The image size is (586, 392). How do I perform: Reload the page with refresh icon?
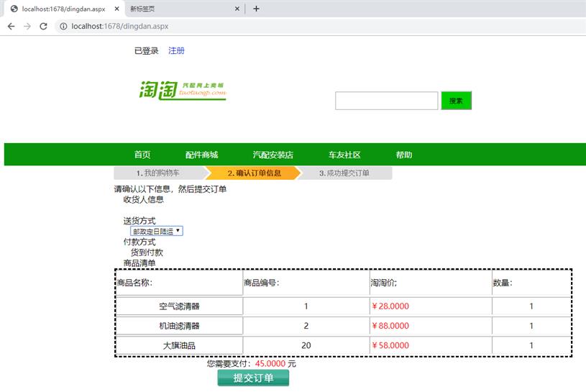(43, 26)
